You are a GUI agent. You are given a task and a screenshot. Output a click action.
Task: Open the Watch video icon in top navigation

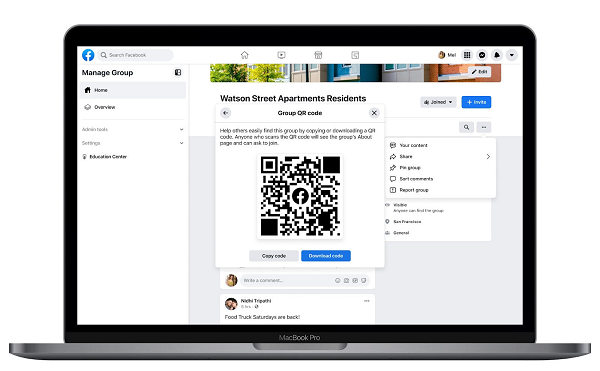coord(281,55)
